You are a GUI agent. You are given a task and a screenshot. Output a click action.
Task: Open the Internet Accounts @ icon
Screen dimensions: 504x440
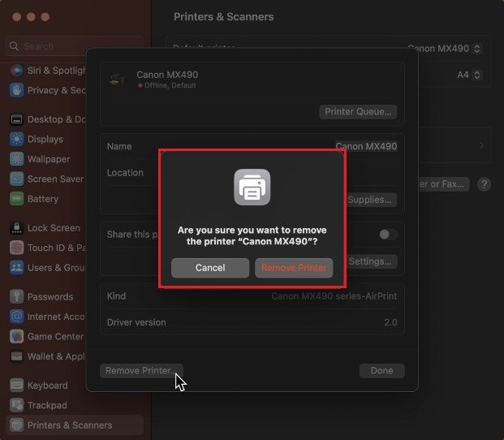[17, 317]
